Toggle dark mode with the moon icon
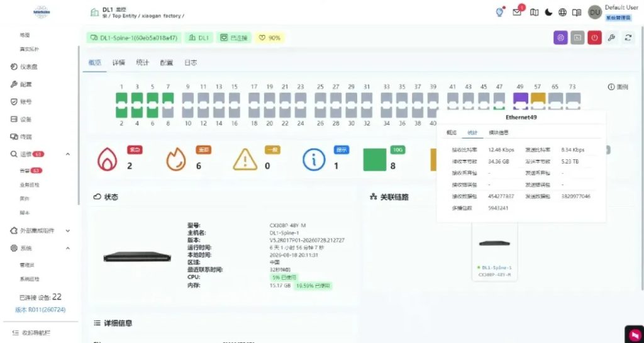Image resolution: width=644 pixels, height=343 pixels. pos(548,13)
